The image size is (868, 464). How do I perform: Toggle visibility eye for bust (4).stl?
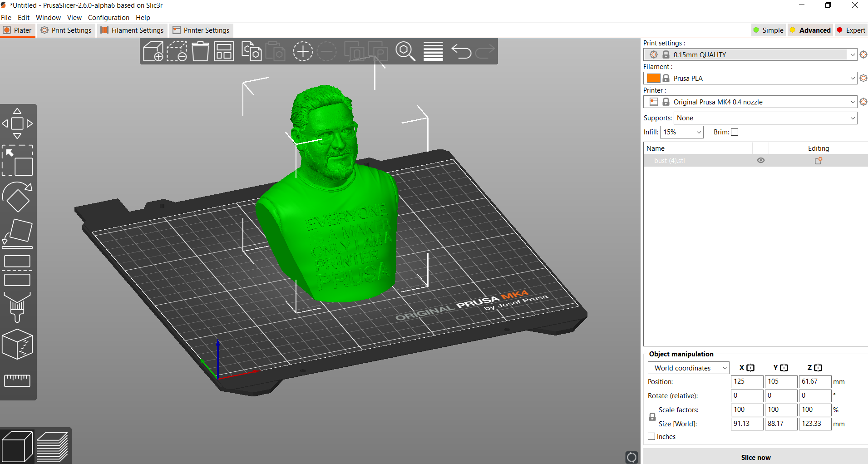(x=761, y=160)
